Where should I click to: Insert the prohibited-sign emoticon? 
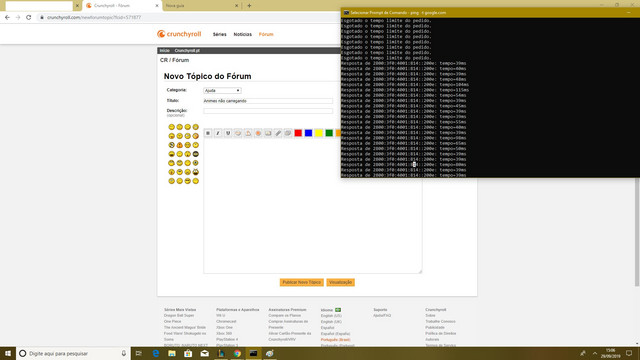point(171,145)
